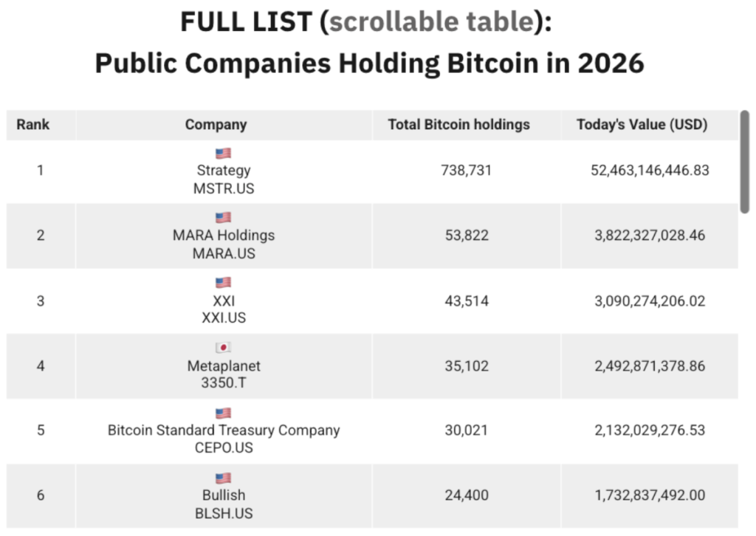Click the US flag above XXI
Viewport: 756px width, 536px height.
click(223, 283)
